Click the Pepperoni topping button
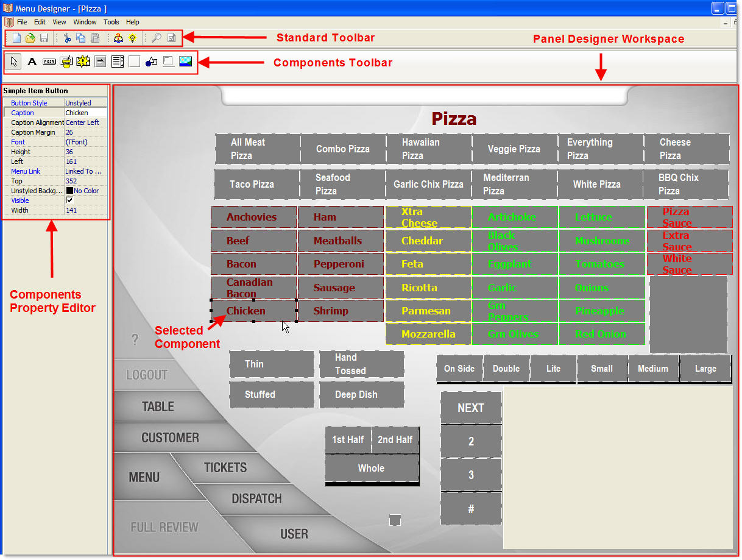Screen dimensions: 742x560 339,264
